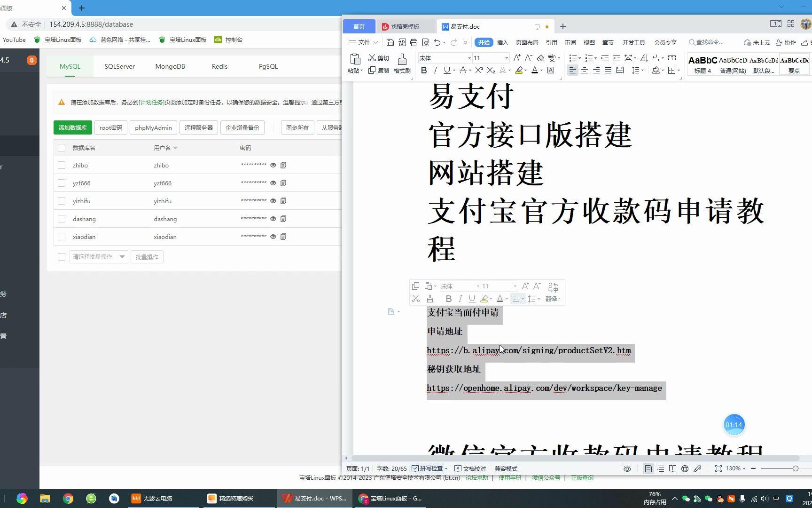Image resolution: width=812 pixels, height=508 pixels.
Task: Copy password icon for zhibo database
Action: (x=283, y=165)
